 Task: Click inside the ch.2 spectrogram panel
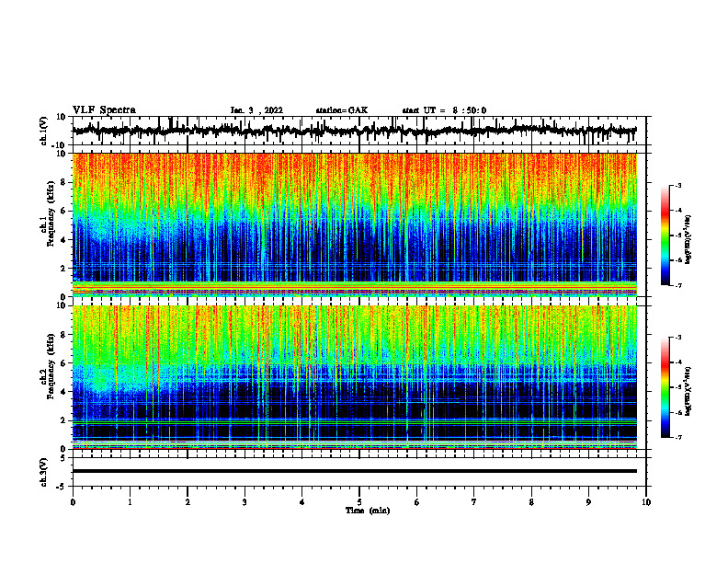pos(354,377)
